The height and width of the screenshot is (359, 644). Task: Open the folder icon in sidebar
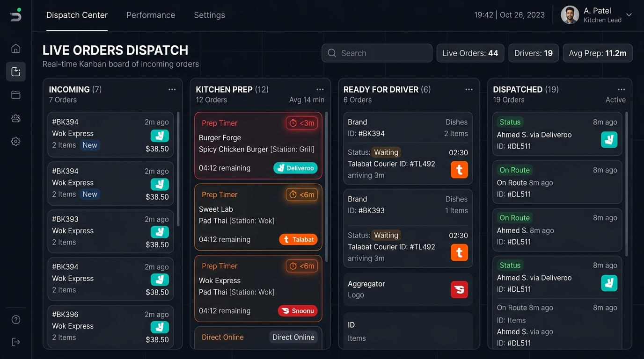click(x=16, y=95)
